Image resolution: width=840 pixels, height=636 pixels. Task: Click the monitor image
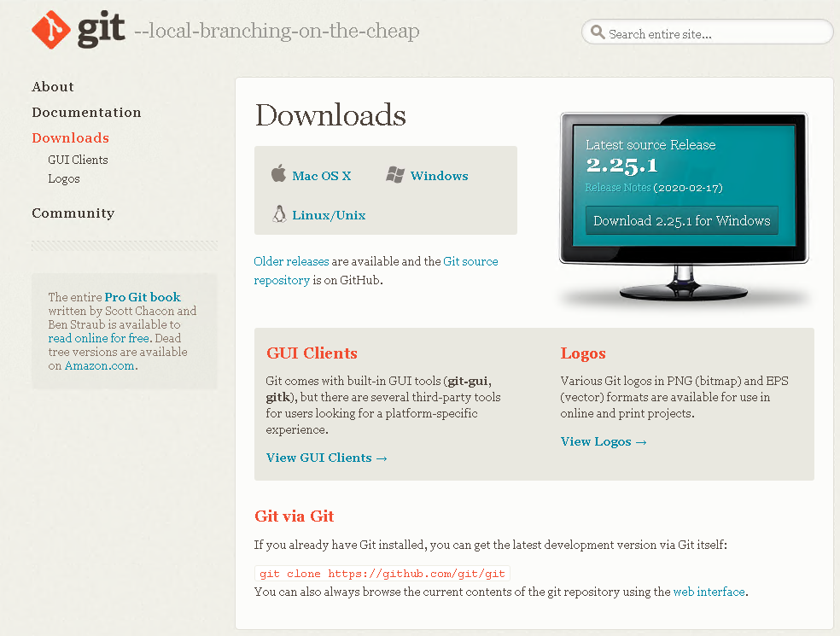(684, 207)
